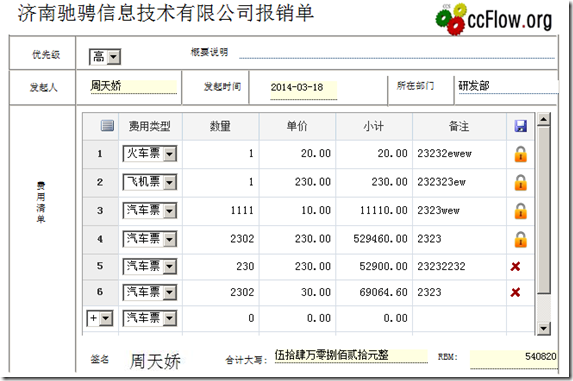The image size is (573, 381).
Task: Click remark cell 23232232 in row 5
Action: (459, 266)
